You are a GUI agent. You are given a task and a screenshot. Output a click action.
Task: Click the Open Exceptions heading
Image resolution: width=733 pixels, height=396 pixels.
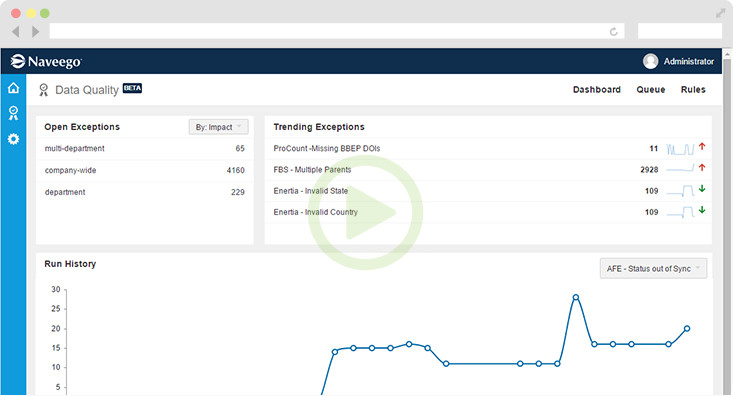point(82,127)
